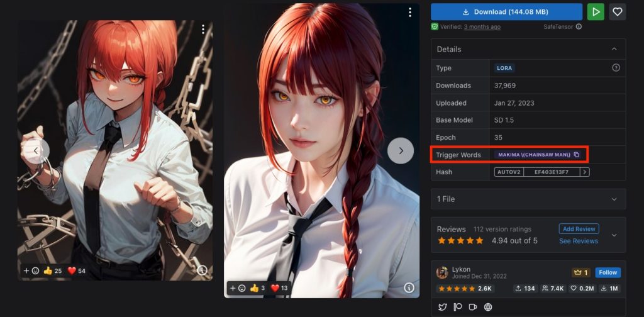Viewport: 644px width, 317px height.
Task: Copy the Makima trigger word
Action: pos(576,155)
